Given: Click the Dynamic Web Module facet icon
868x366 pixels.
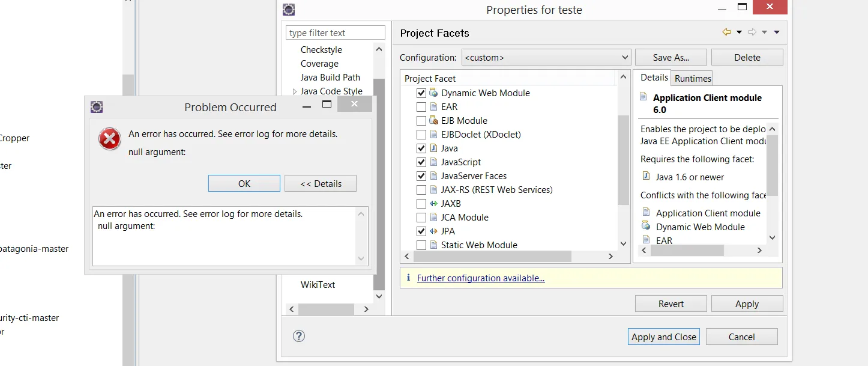Looking at the screenshot, I should pos(434,93).
